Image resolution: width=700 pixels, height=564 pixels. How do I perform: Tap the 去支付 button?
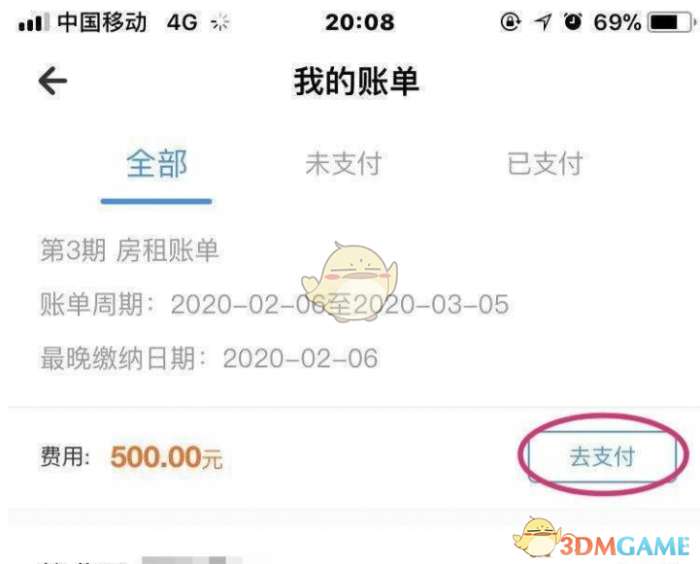click(x=602, y=456)
